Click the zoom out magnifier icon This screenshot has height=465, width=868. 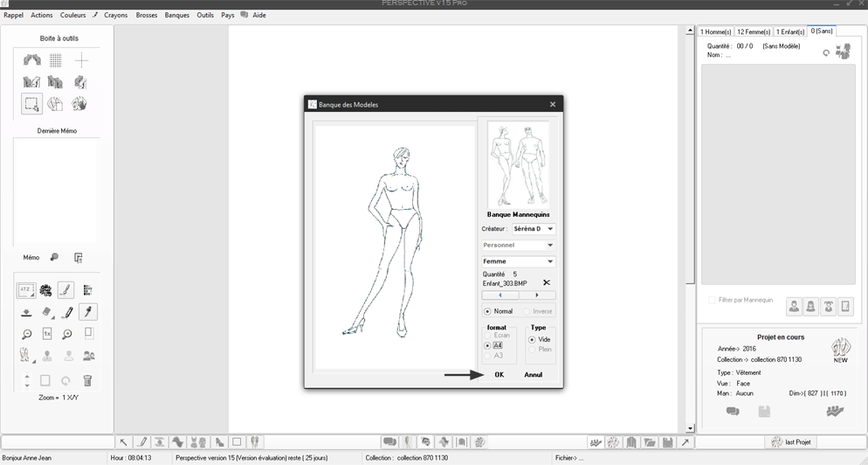pos(27,334)
